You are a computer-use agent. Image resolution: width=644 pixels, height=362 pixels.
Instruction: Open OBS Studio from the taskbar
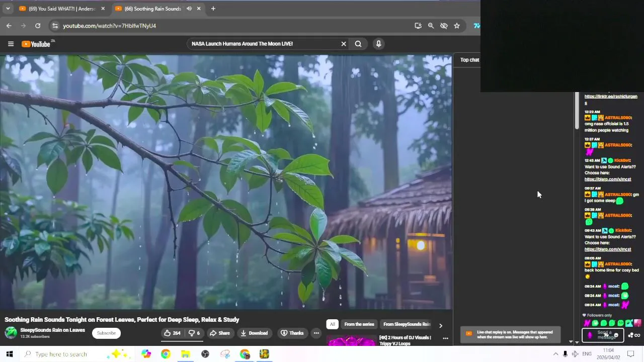[x=205, y=354]
